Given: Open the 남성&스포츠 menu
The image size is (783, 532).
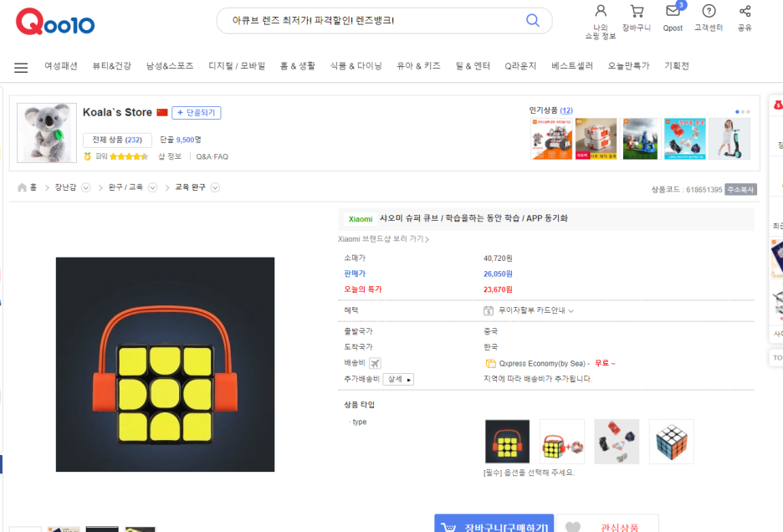Looking at the screenshot, I should tap(170, 66).
